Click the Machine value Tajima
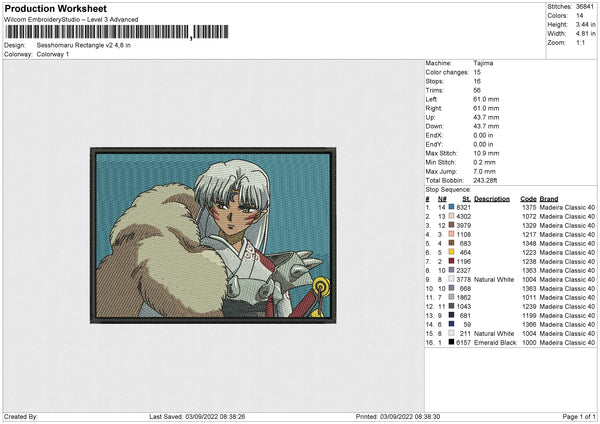The height and width of the screenshot is (424, 600). (484, 63)
